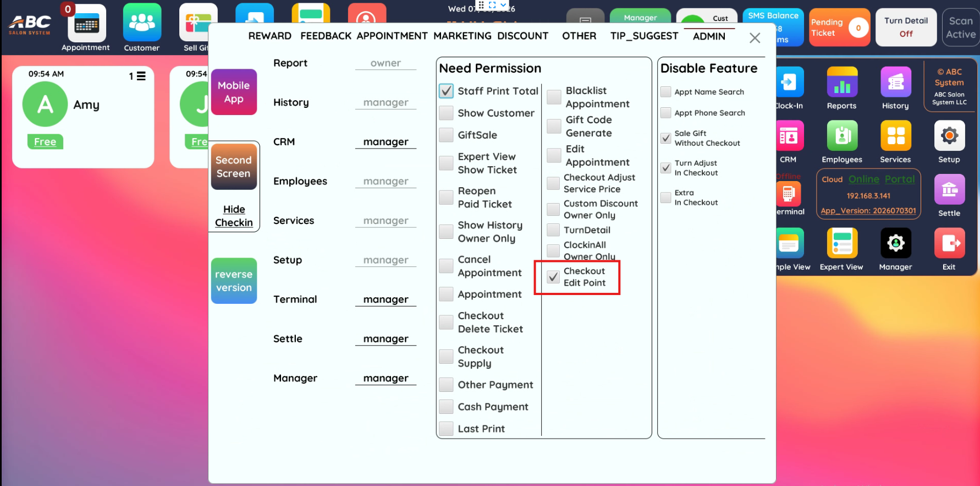Screen dimensions: 980x486
Task: Uncheck Checkout Edit Point
Action: 553,277
